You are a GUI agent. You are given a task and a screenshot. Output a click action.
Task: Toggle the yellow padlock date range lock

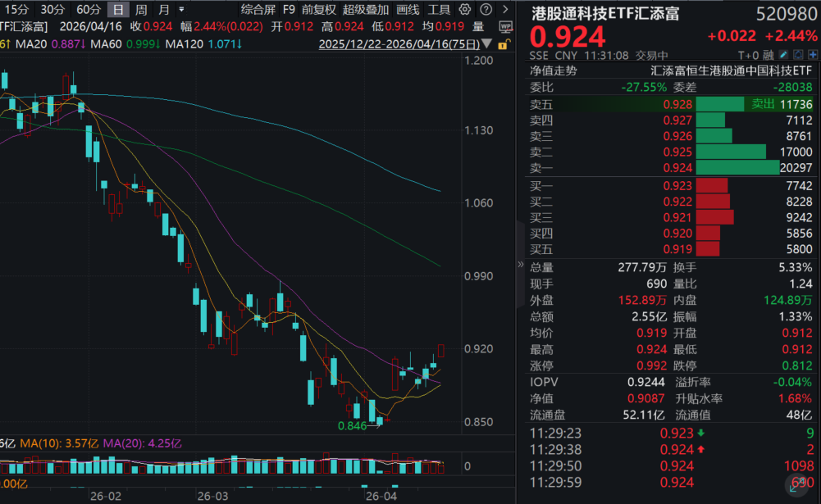click(x=503, y=43)
